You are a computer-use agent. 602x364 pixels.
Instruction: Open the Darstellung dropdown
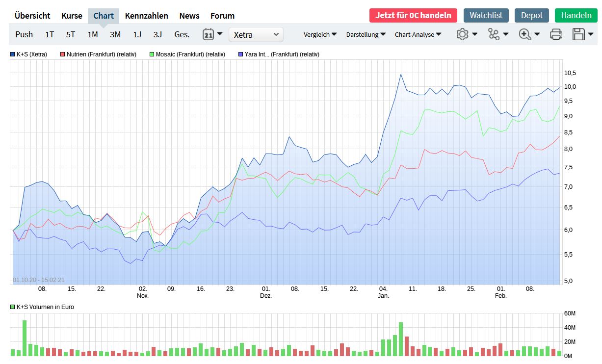(366, 34)
